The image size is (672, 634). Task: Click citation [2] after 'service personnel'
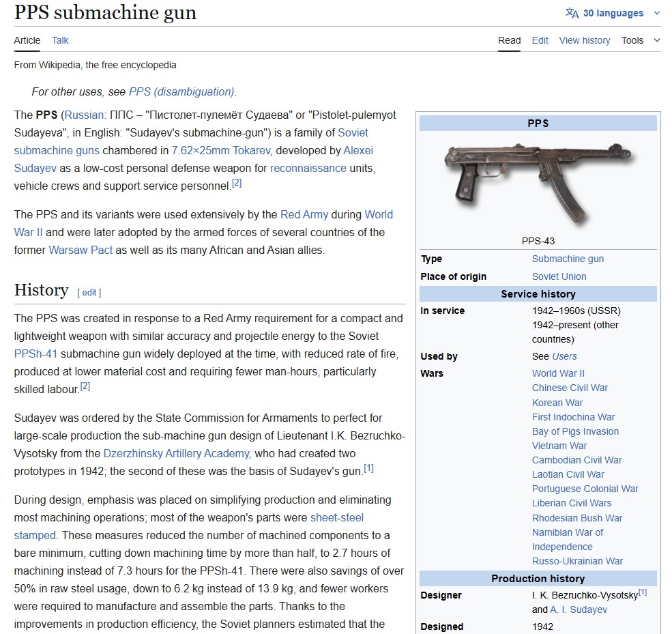tap(237, 183)
